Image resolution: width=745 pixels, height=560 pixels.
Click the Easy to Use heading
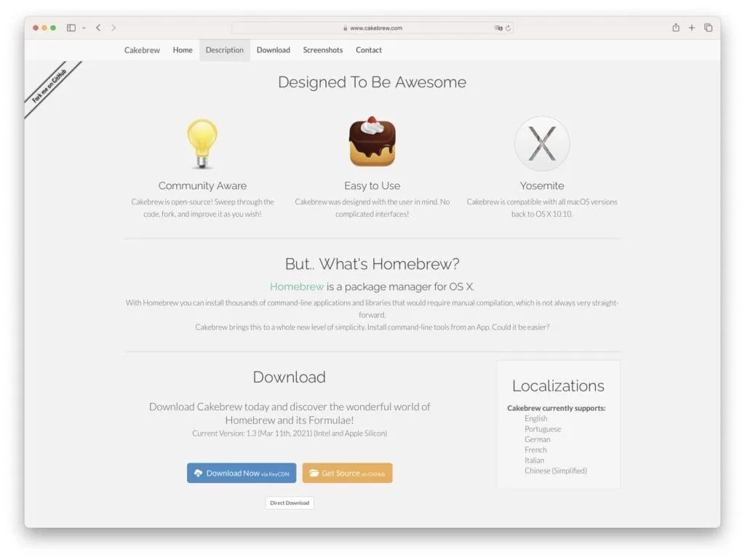[372, 185]
